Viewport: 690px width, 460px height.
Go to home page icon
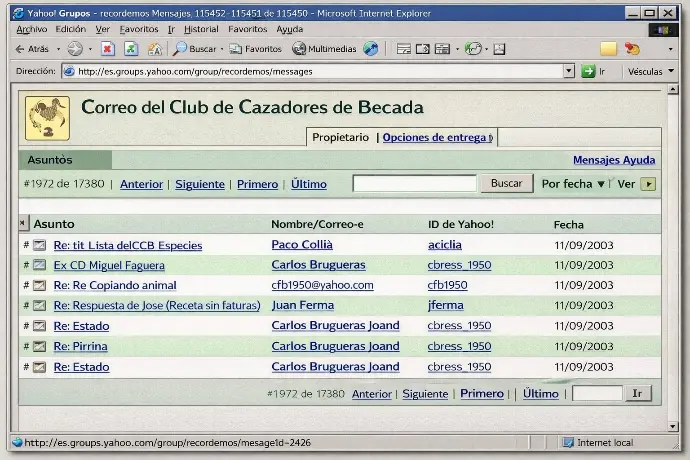pos(154,49)
